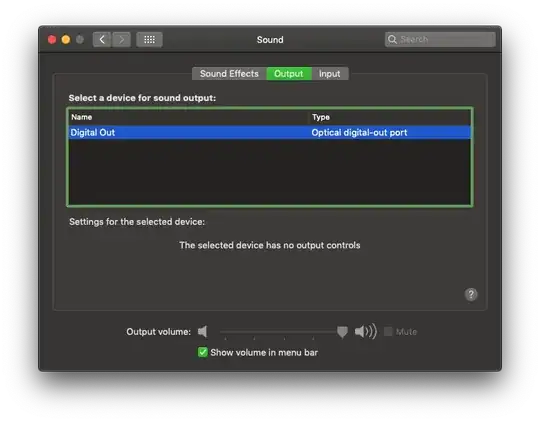
Task: Click the output volume slider thumb
Action: pos(342,332)
